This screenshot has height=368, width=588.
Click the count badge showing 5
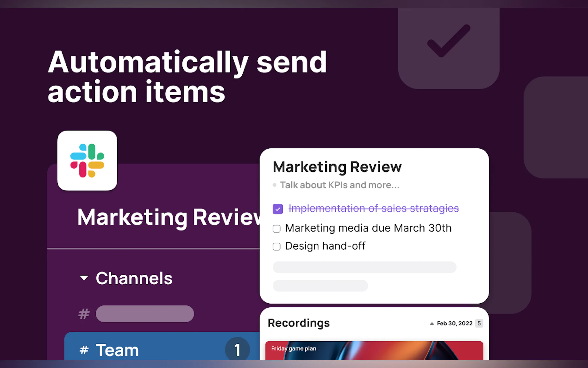pyautogui.click(x=479, y=323)
